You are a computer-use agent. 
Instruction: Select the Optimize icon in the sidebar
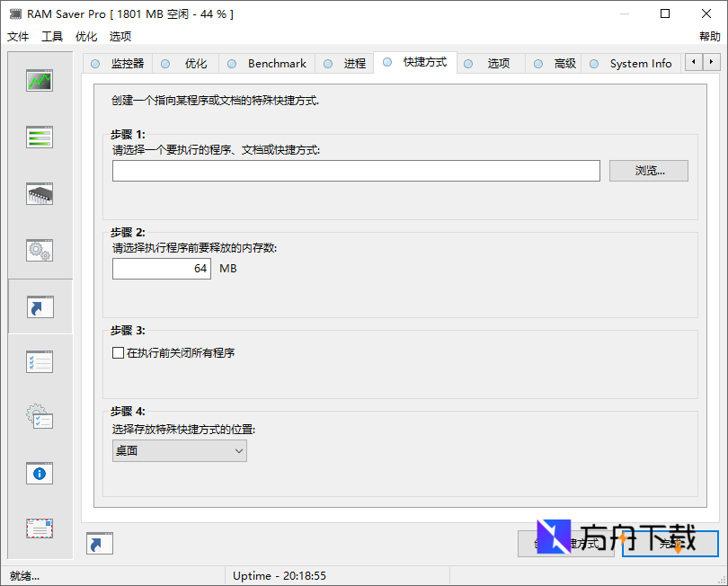coord(39,137)
